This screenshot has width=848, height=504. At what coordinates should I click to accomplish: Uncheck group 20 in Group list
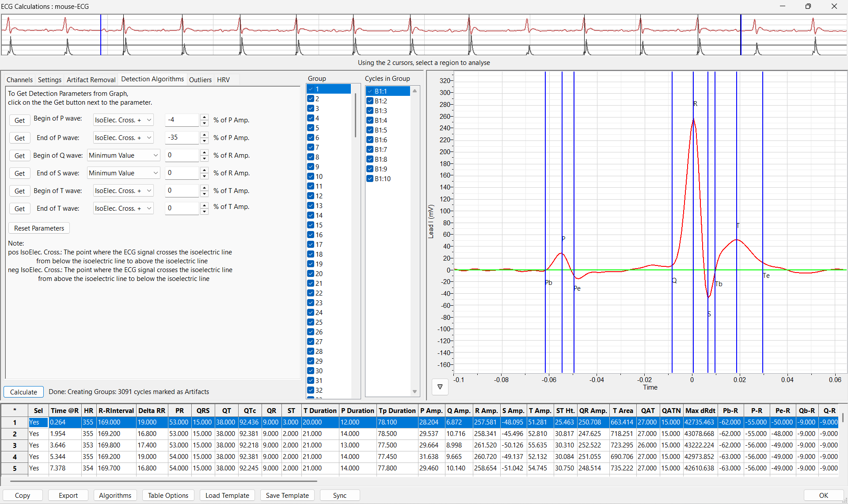tap(311, 274)
